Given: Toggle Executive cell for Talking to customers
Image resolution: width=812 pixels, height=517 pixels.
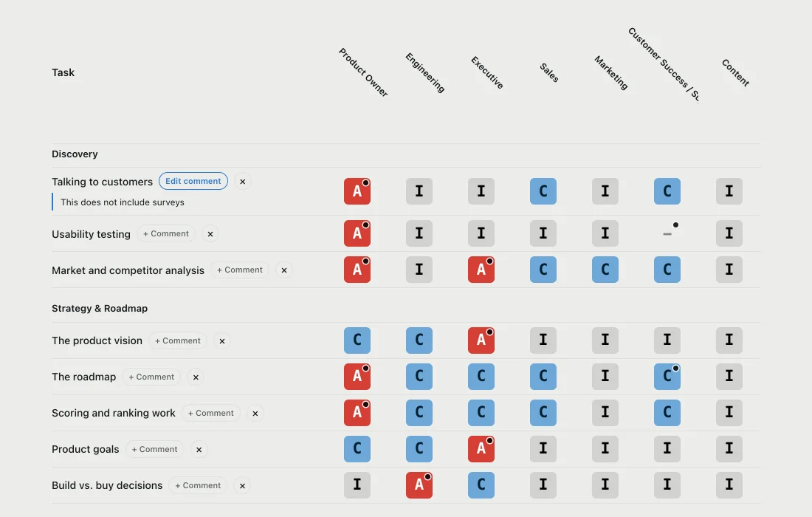Looking at the screenshot, I should click(481, 191).
